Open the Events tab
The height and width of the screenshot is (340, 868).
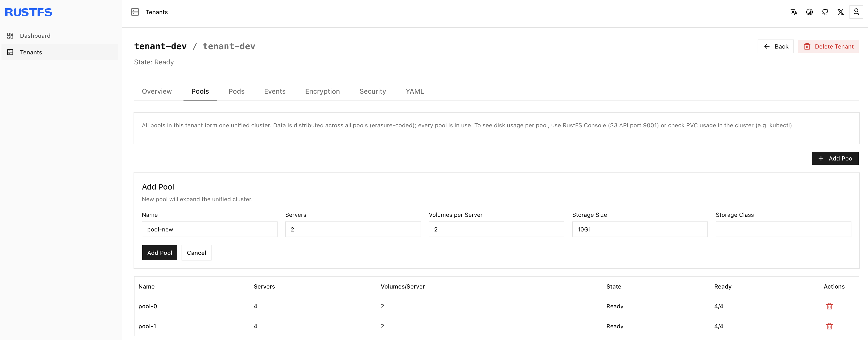275,91
